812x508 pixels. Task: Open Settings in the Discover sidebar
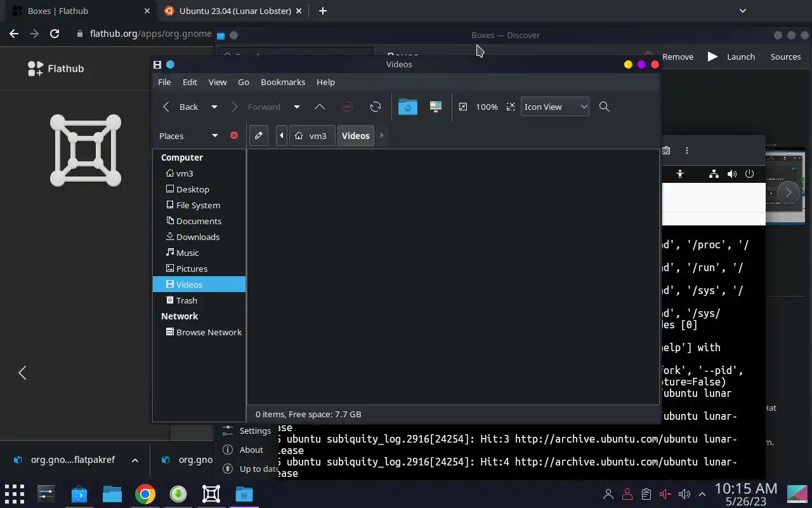(x=247, y=431)
